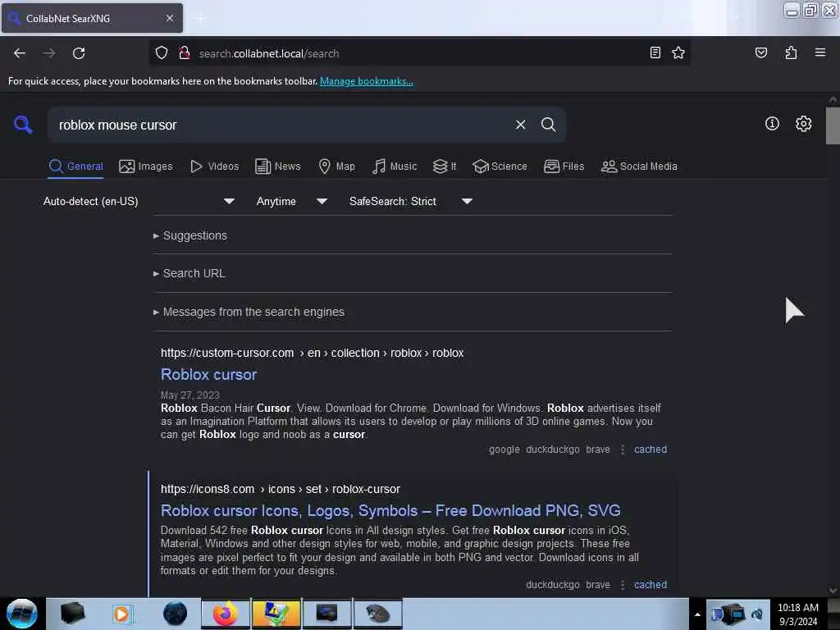The image size is (840, 630).
Task: Open the Anytime time range dropdown
Action: click(292, 202)
